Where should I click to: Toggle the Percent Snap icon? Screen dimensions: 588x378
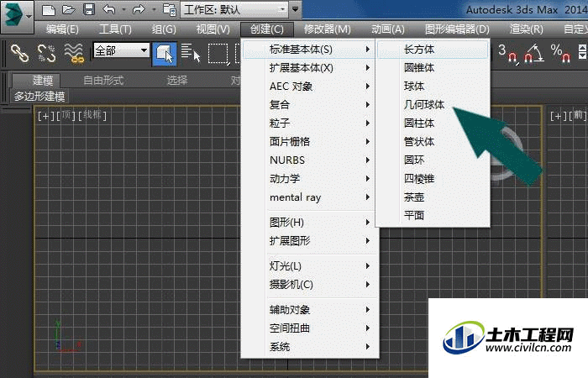560,53
